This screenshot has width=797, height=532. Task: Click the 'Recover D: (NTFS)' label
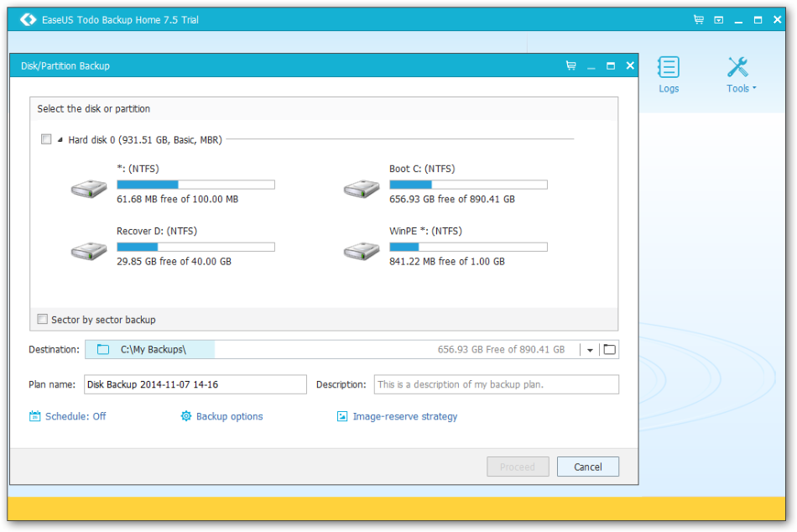[157, 231]
